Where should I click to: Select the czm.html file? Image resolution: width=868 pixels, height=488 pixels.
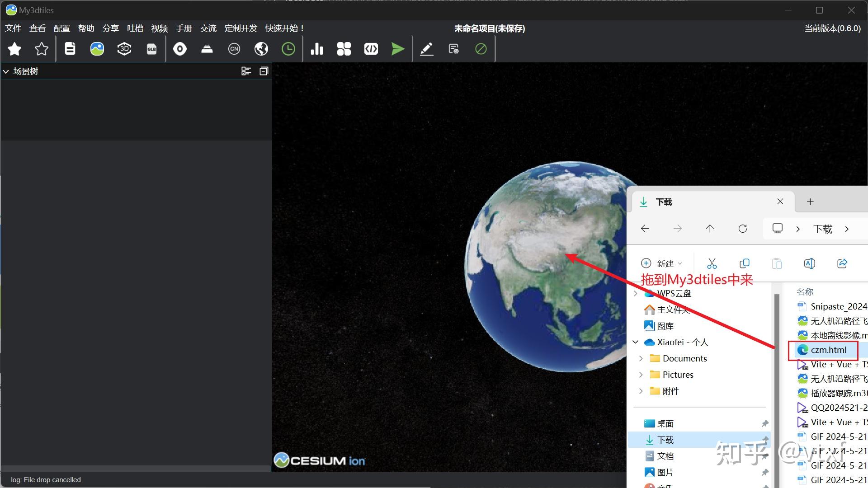[x=829, y=350]
